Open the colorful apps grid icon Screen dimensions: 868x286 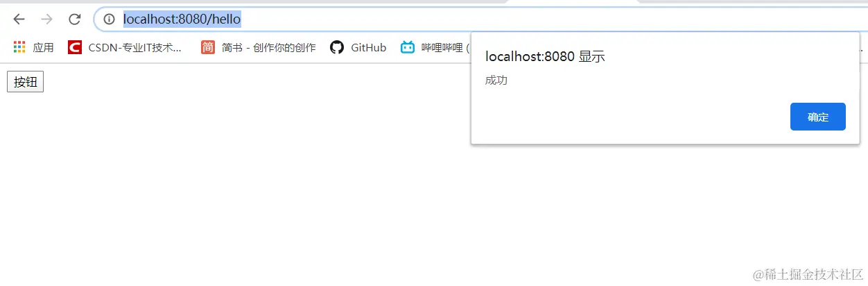[x=19, y=47]
